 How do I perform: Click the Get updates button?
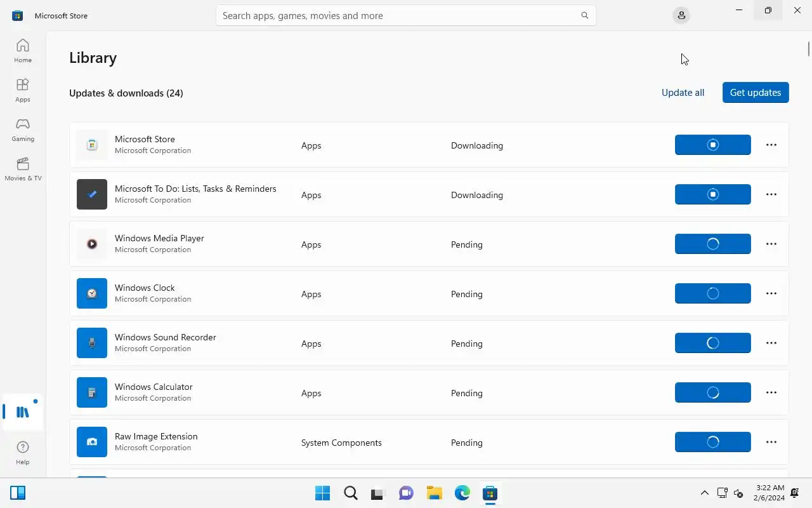756,93
